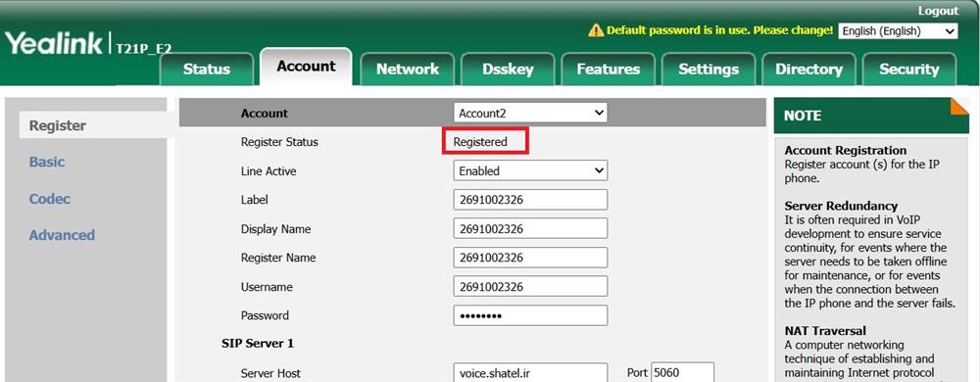Viewport: 980px width, 382px height.
Task: Open the Advanced sidebar section
Action: tap(62, 235)
